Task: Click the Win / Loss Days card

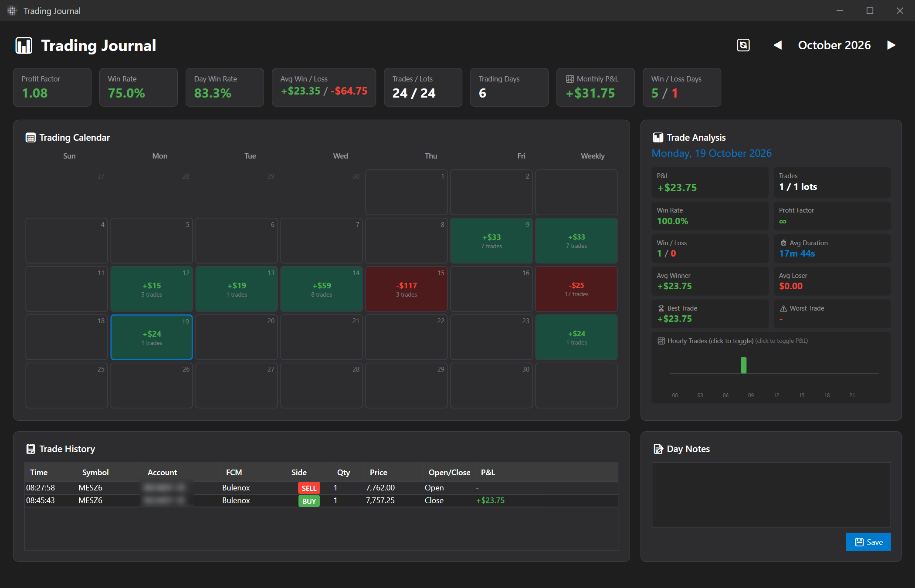Action: pyautogui.click(x=682, y=87)
